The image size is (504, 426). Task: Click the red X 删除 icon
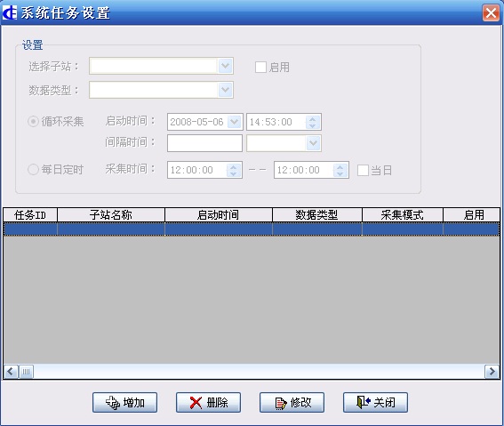pyautogui.click(x=196, y=403)
